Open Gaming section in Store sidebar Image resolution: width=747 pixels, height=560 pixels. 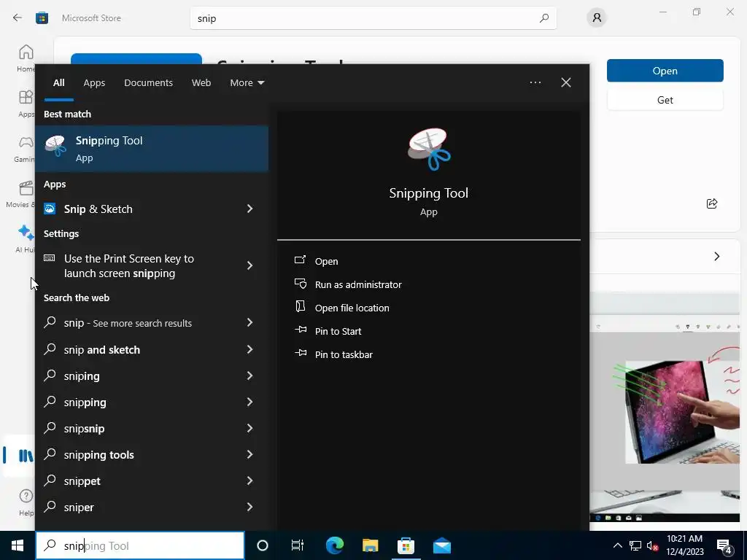pos(26,149)
